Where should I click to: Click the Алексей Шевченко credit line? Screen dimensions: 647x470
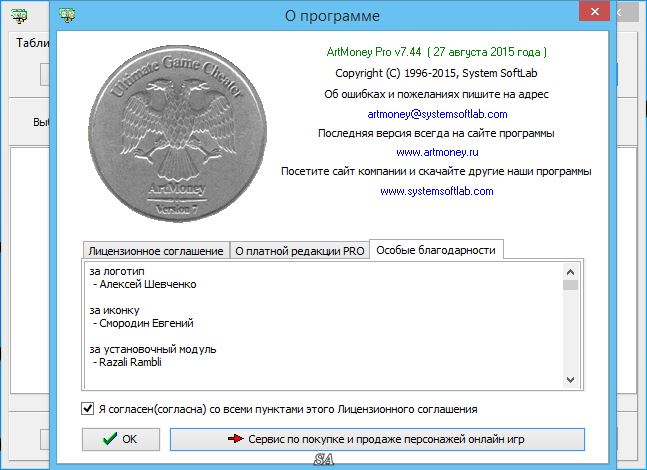tap(144, 284)
